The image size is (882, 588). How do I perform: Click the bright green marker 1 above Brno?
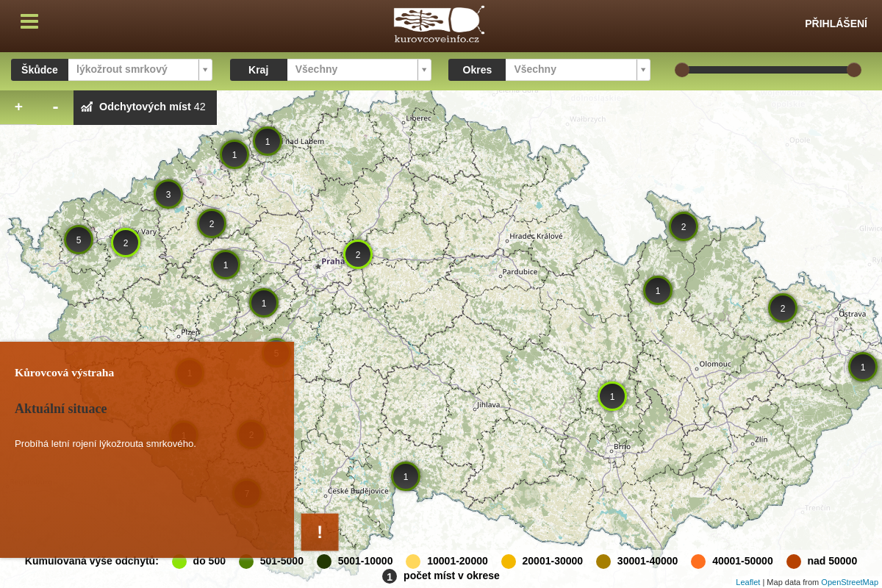pyautogui.click(x=612, y=396)
